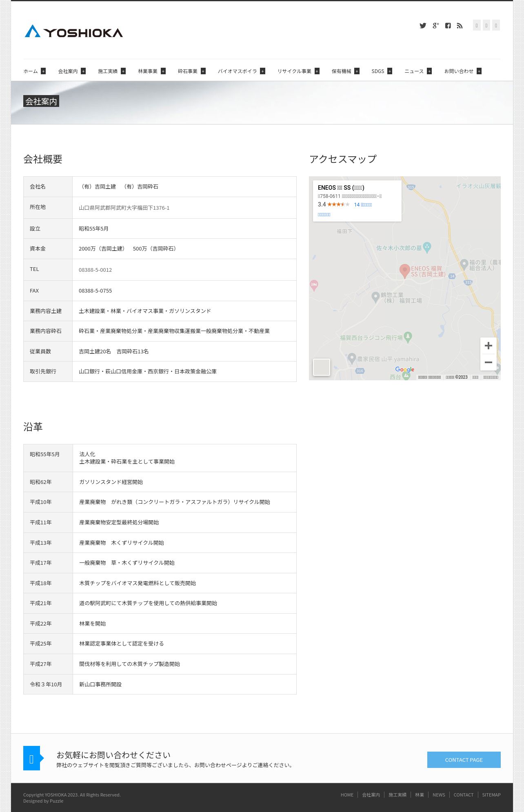The image size is (524, 812).
Task: Select 会社案内 in the navigation bar
Action: tap(68, 71)
